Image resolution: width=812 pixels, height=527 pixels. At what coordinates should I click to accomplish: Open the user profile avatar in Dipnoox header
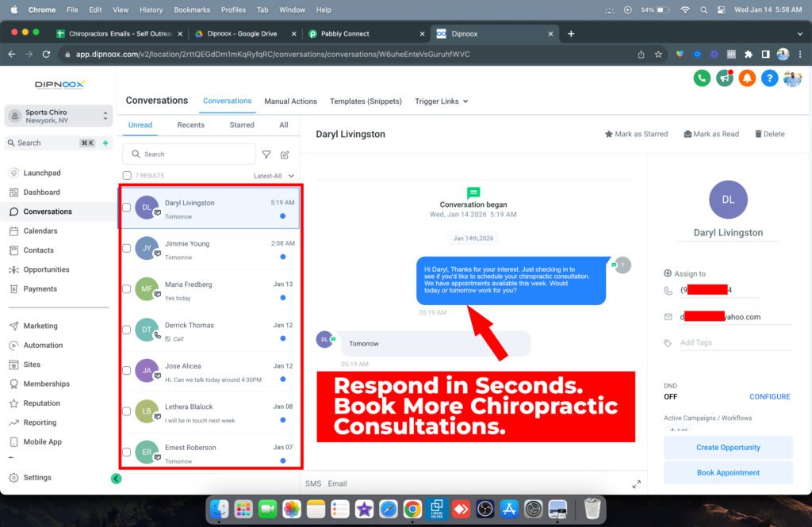[792, 78]
